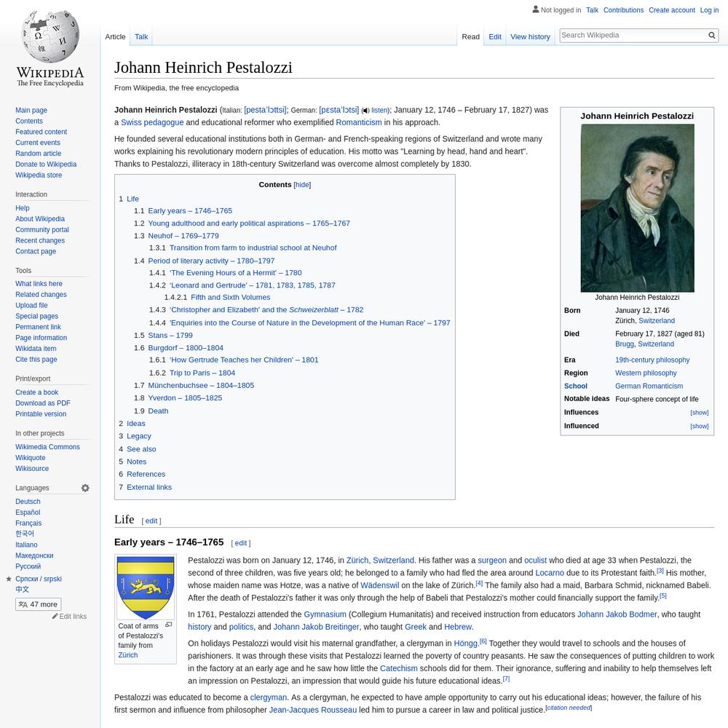Jump to the Legacy section in contents
The width and height of the screenshot is (728, 728).
pyautogui.click(x=139, y=436)
